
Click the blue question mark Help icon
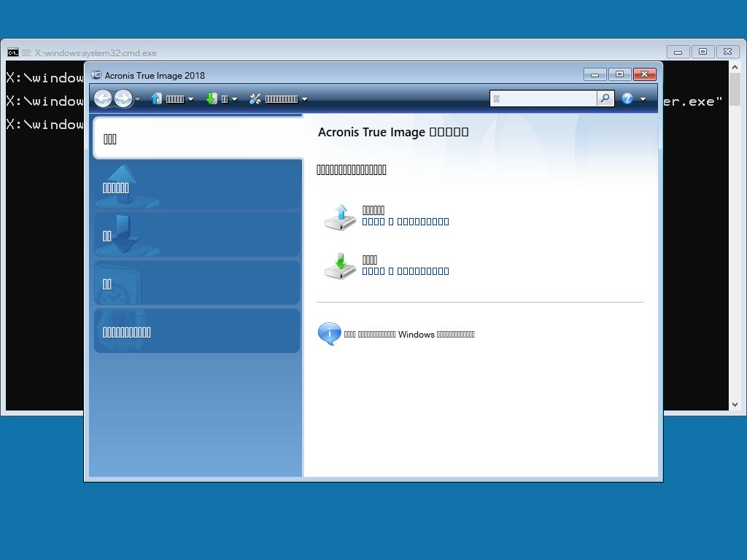point(627,98)
